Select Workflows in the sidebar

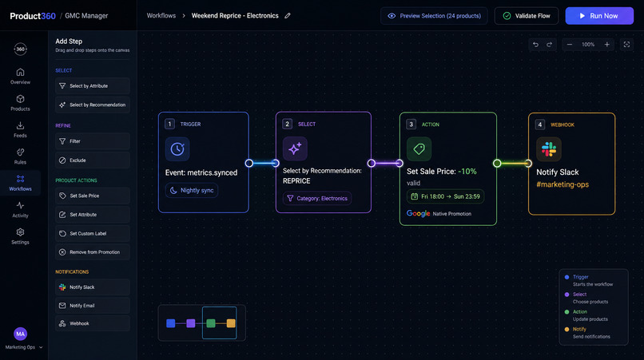coord(20,183)
